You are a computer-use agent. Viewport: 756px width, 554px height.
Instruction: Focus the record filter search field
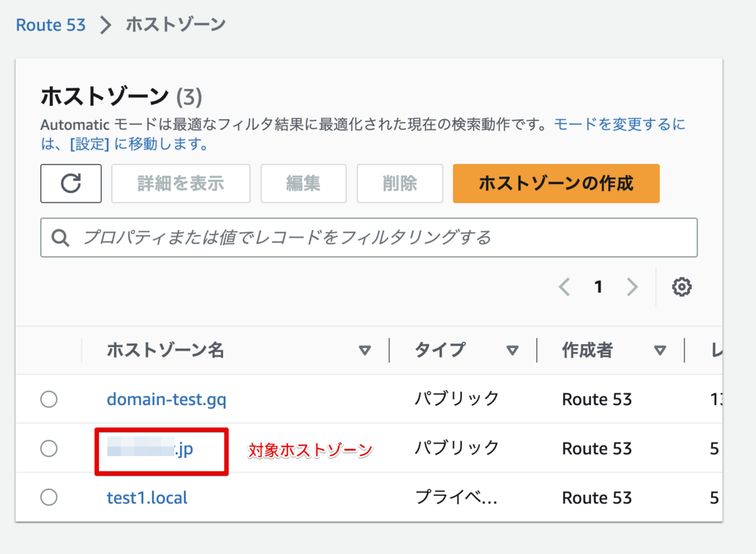[x=378, y=238]
